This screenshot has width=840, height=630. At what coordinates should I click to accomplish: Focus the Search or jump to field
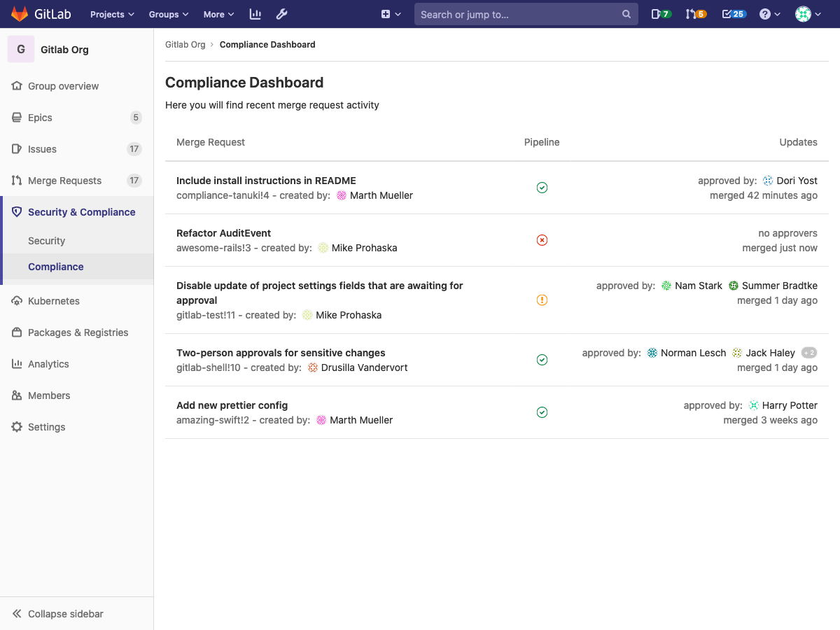click(x=526, y=14)
